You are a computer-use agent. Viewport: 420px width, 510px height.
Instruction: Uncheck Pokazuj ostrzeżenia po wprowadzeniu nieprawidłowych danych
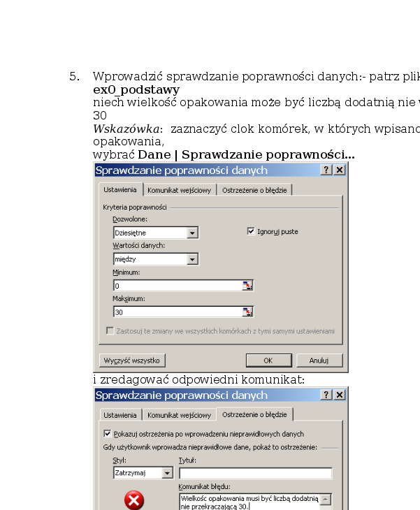(x=107, y=434)
